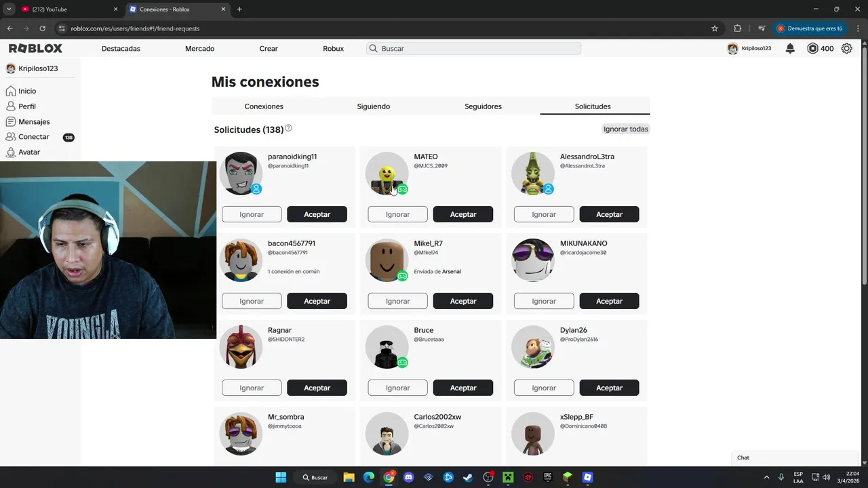The image size is (868, 488).
Task: Open the Kripiloso123 profile link in the header
Action: (x=749, y=49)
